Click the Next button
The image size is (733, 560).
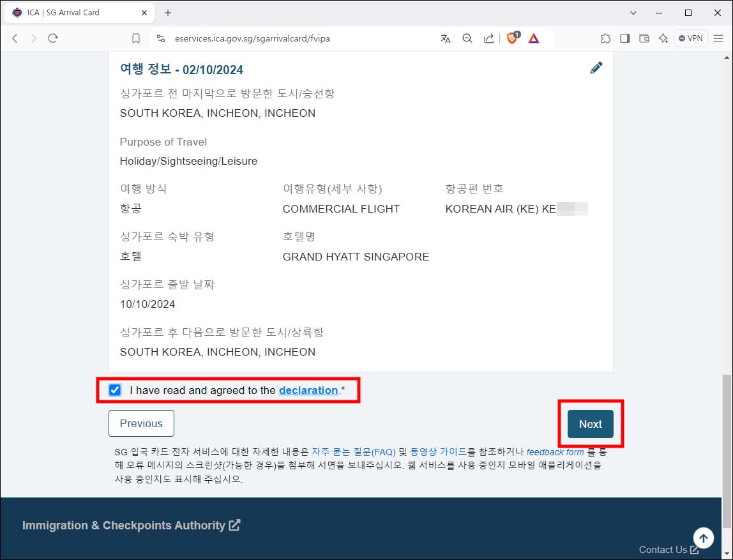point(589,423)
